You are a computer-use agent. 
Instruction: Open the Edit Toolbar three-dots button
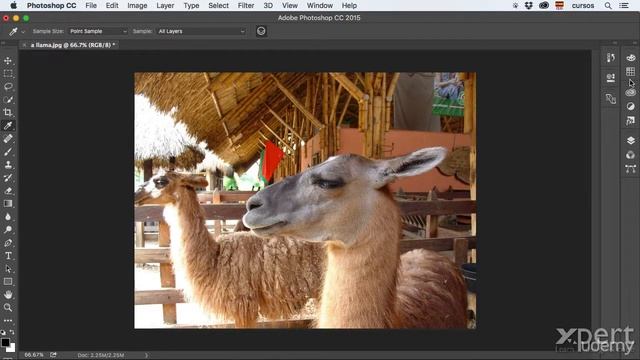point(8,321)
